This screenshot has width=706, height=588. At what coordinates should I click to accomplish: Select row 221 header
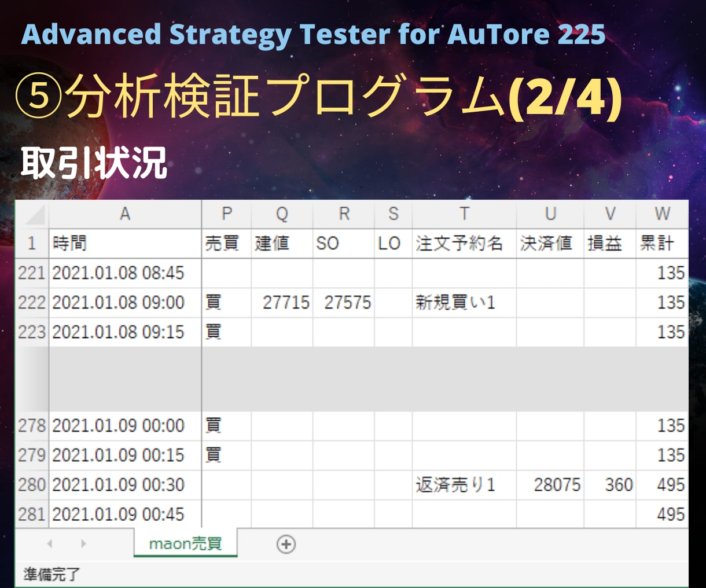coord(32,273)
